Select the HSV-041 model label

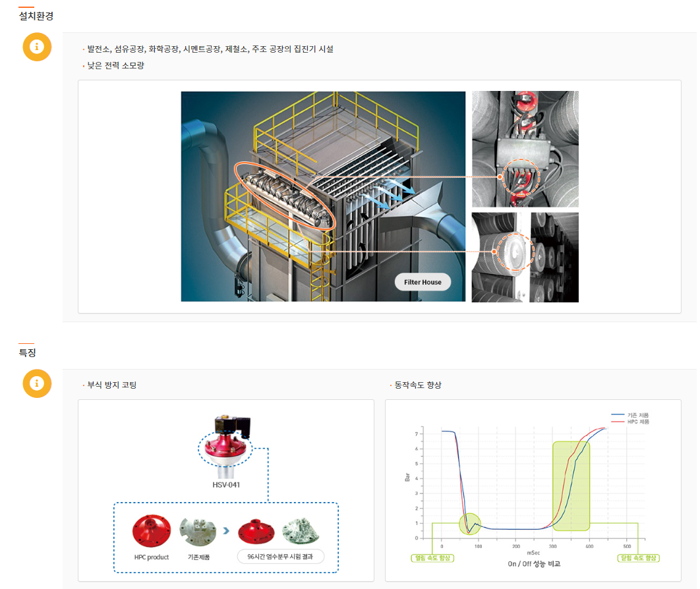(226, 485)
